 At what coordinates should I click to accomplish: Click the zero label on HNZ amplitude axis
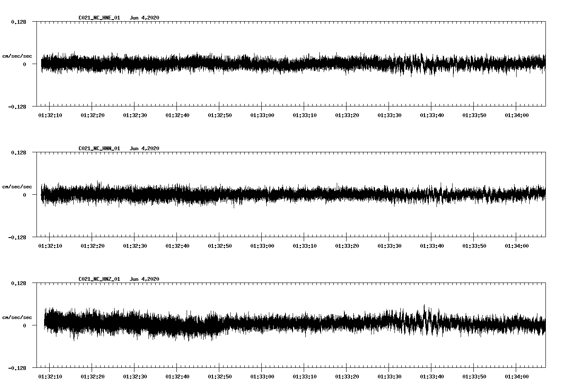(25, 325)
